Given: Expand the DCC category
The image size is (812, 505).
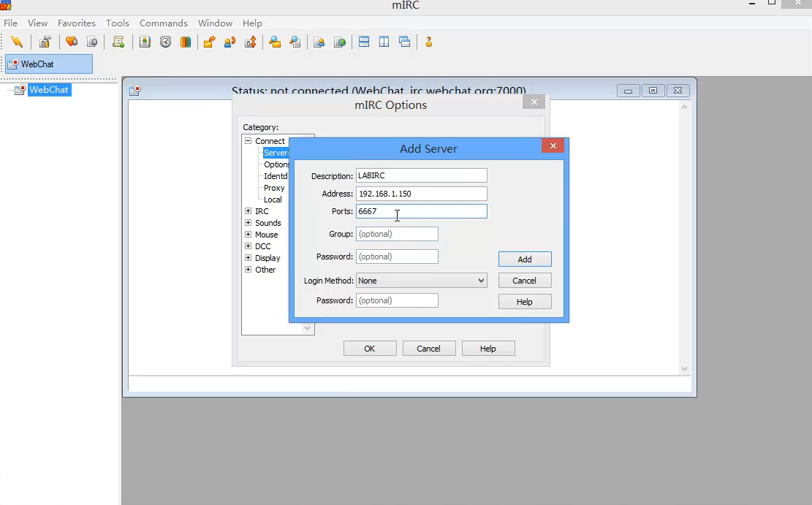Looking at the screenshot, I should (x=248, y=246).
